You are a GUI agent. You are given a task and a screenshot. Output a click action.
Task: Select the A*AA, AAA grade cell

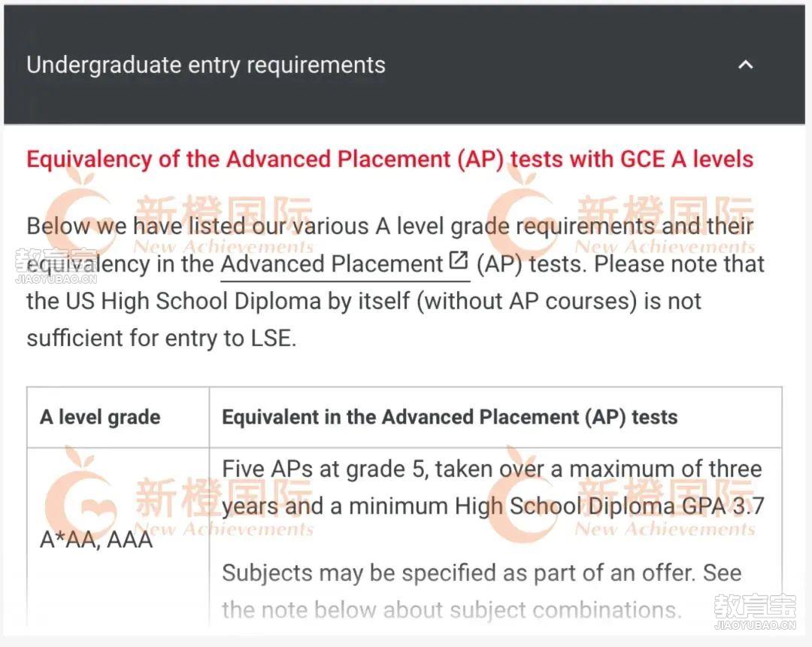(x=96, y=539)
